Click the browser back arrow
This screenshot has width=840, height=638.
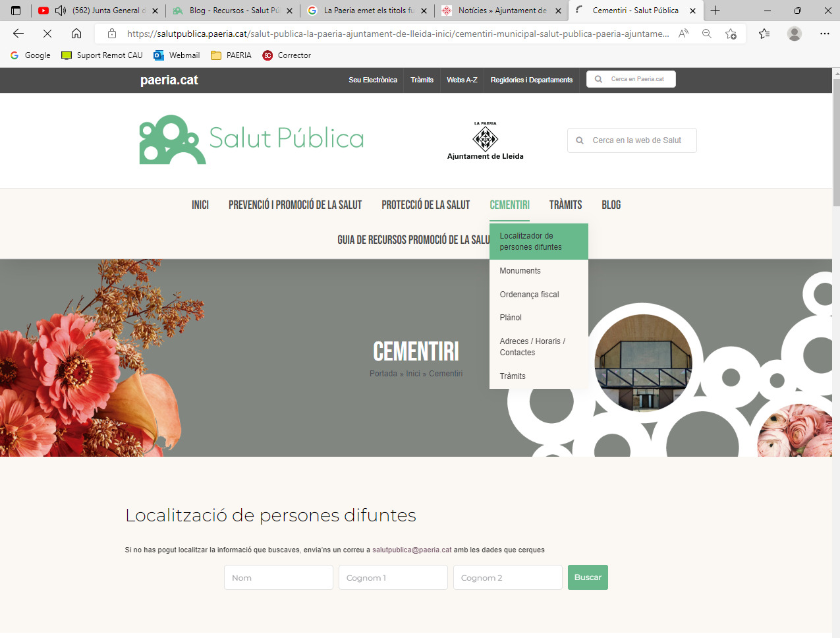tap(18, 34)
